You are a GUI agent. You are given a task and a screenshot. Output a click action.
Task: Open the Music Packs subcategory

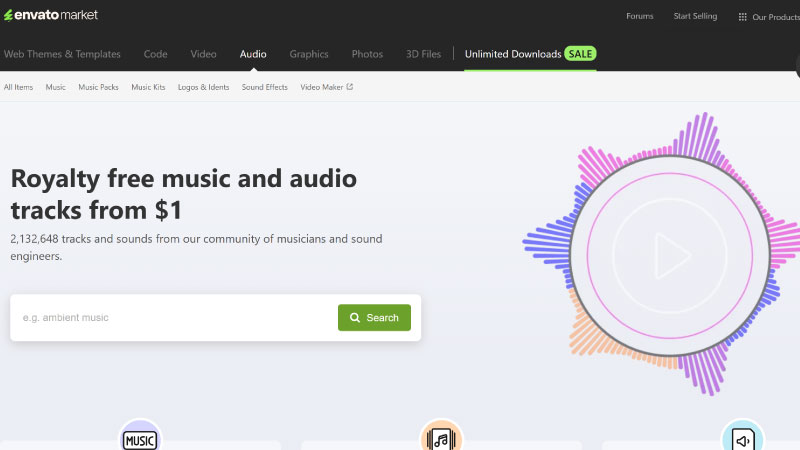tap(98, 87)
